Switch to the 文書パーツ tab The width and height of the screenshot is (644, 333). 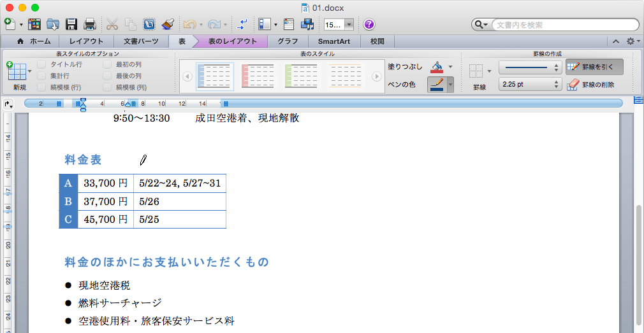(x=141, y=41)
